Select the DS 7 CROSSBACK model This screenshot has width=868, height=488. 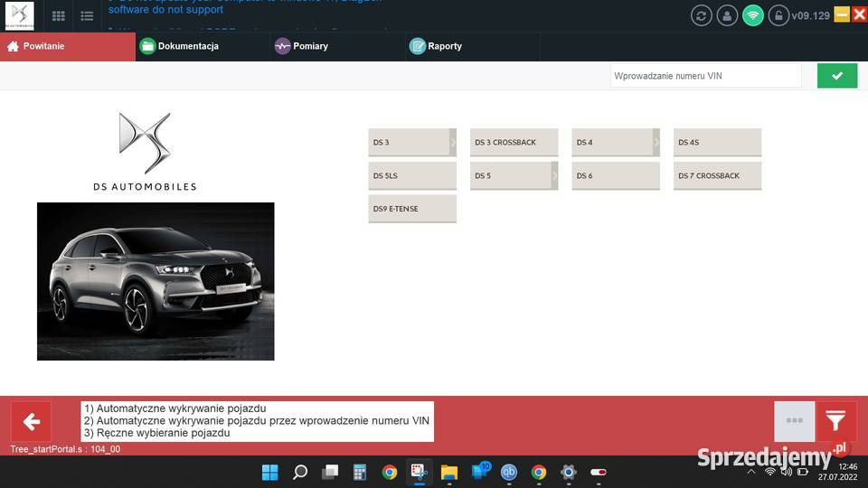(x=717, y=175)
